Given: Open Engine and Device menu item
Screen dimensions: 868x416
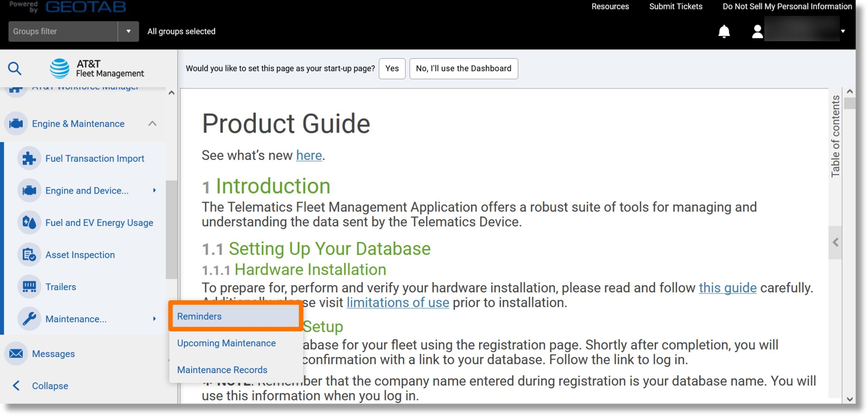Looking at the screenshot, I should 87,190.
